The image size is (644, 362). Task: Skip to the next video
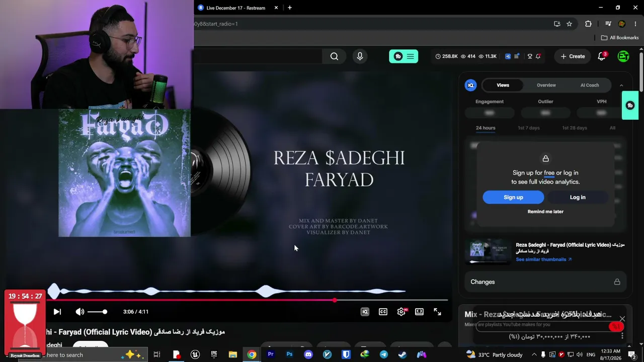pyautogui.click(x=57, y=312)
